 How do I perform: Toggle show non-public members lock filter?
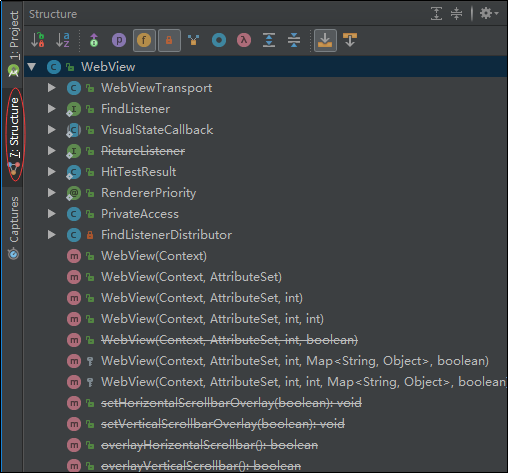169,40
